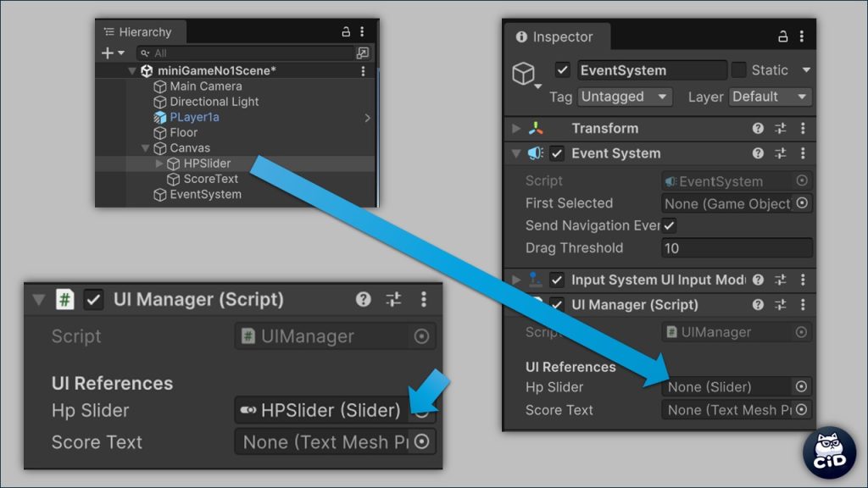This screenshot has height=488, width=868.
Task: Switch to the Inspector tab
Action: click(x=554, y=37)
